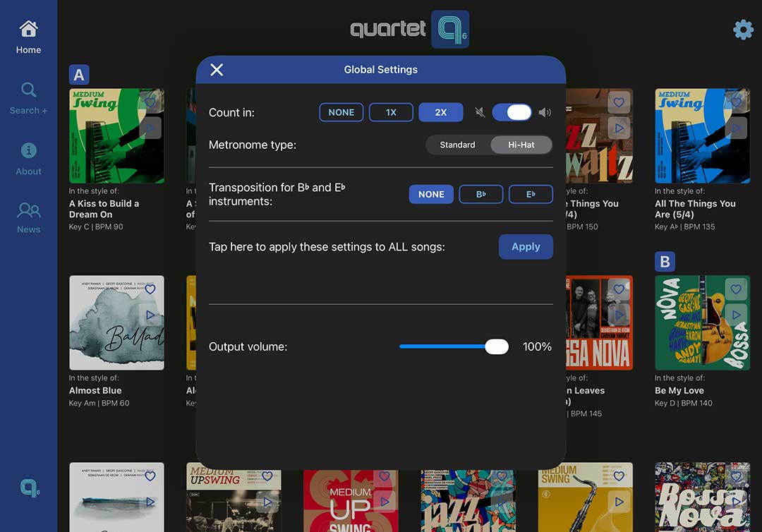Set transposition to B♭
The width and height of the screenshot is (762, 532).
(x=481, y=194)
